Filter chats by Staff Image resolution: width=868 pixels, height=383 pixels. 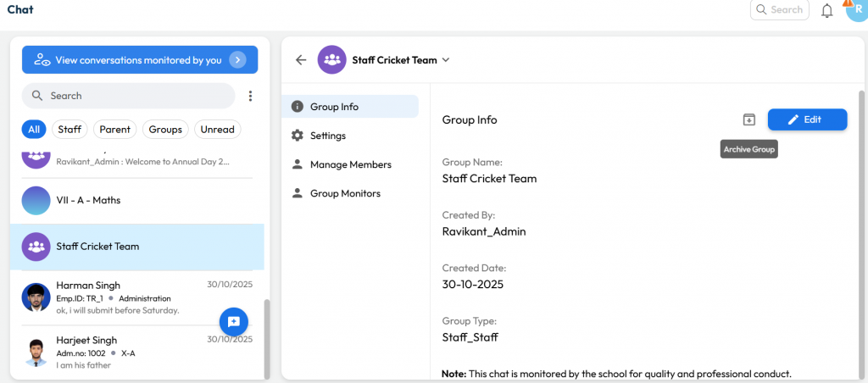(70, 130)
